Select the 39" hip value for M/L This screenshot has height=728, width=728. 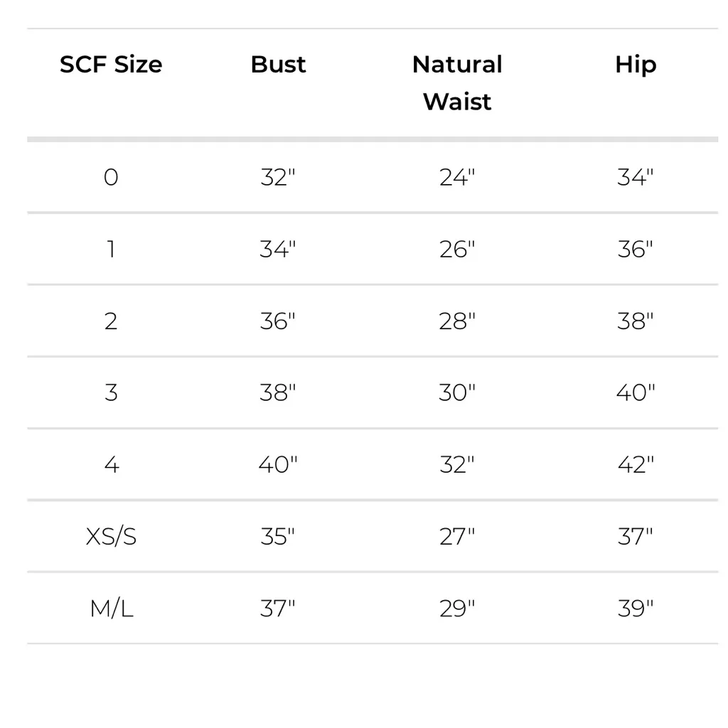pos(635,609)
